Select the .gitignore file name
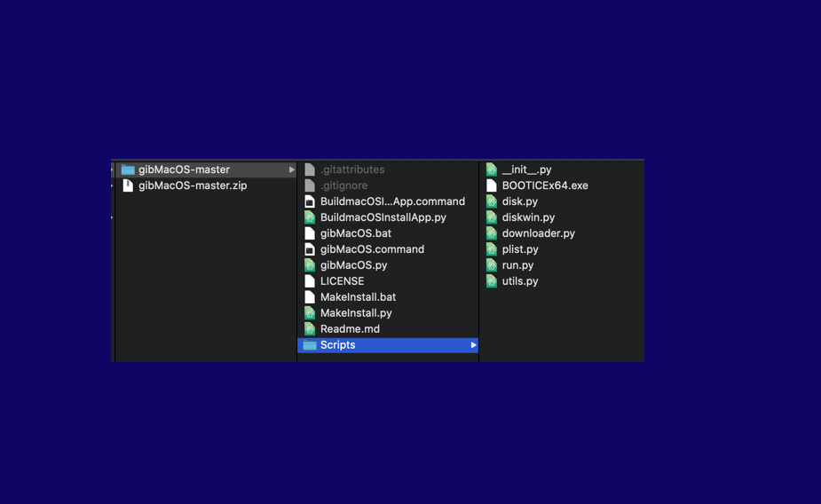The image size is (821, 504). (344, 185)
